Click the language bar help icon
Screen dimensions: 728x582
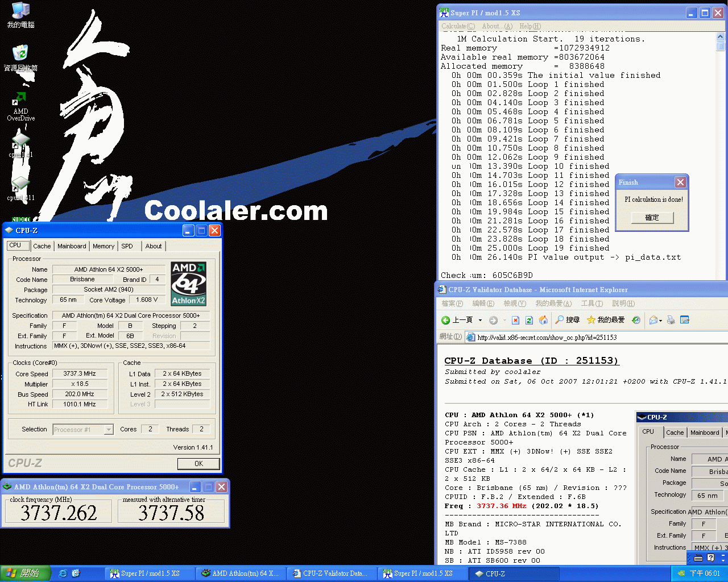(710, 558)
